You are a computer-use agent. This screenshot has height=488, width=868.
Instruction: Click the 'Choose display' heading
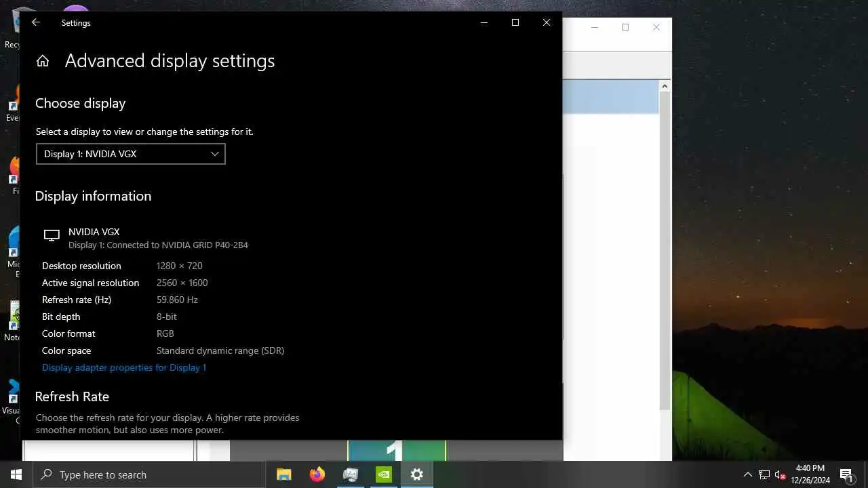tap(80, 103)
